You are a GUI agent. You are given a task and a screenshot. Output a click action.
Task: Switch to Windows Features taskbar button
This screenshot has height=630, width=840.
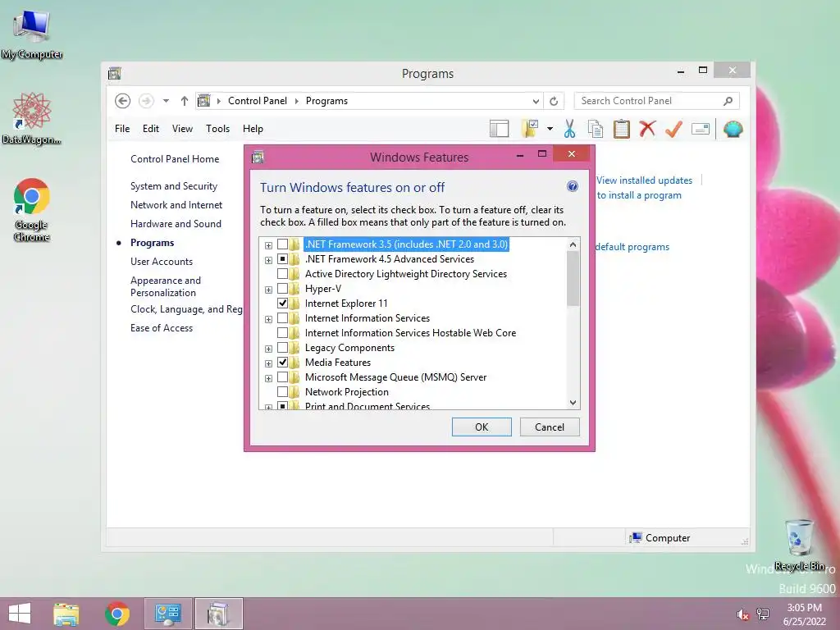click(218, 614)
